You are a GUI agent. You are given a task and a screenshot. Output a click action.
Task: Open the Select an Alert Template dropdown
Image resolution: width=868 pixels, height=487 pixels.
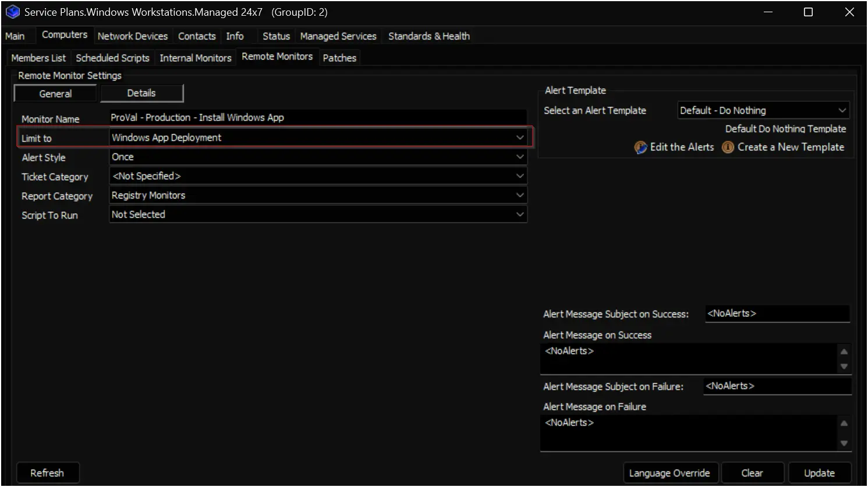tap(841, 110)
